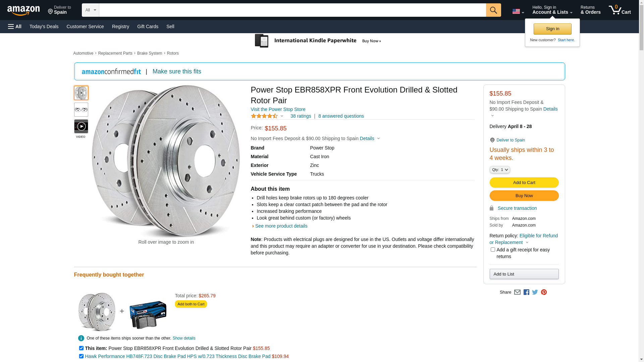644x362 pixels.
Task: Share product via email icon
Action: click(517, 292)
